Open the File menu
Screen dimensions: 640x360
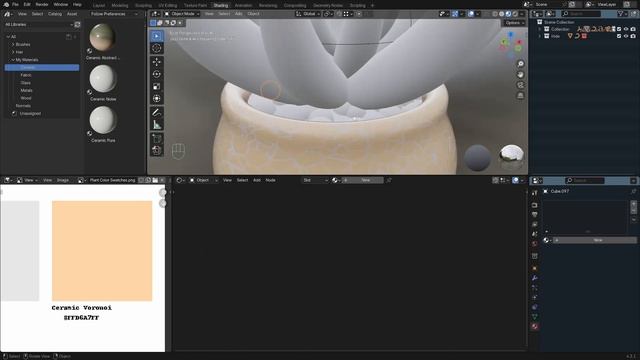15,4
